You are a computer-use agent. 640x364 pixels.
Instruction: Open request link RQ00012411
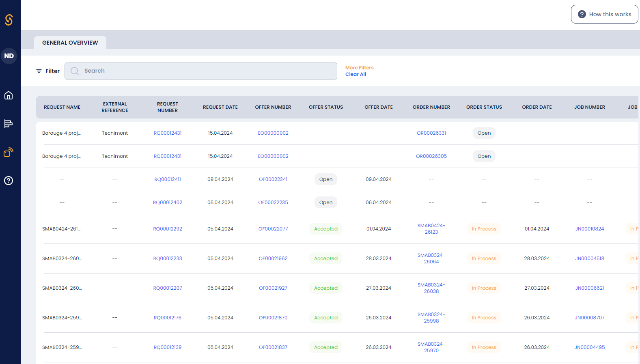coord(168,179)
